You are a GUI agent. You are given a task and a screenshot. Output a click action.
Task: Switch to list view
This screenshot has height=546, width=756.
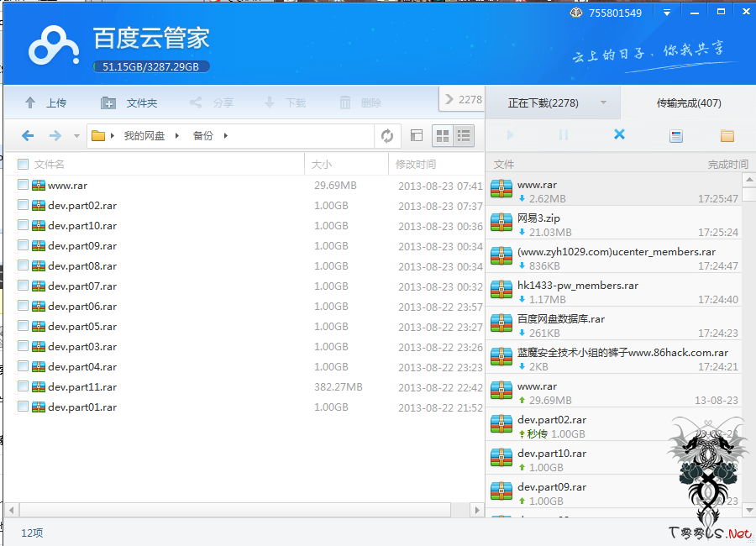[464, 135]
